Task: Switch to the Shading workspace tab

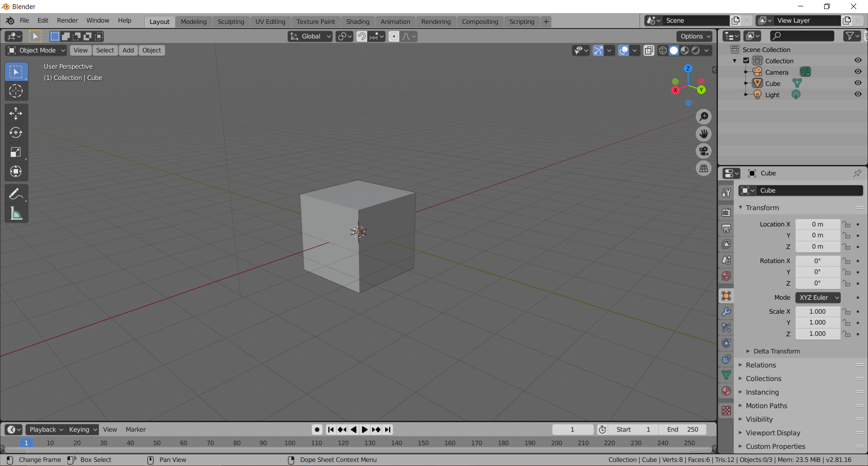Action: pos(358,21)
